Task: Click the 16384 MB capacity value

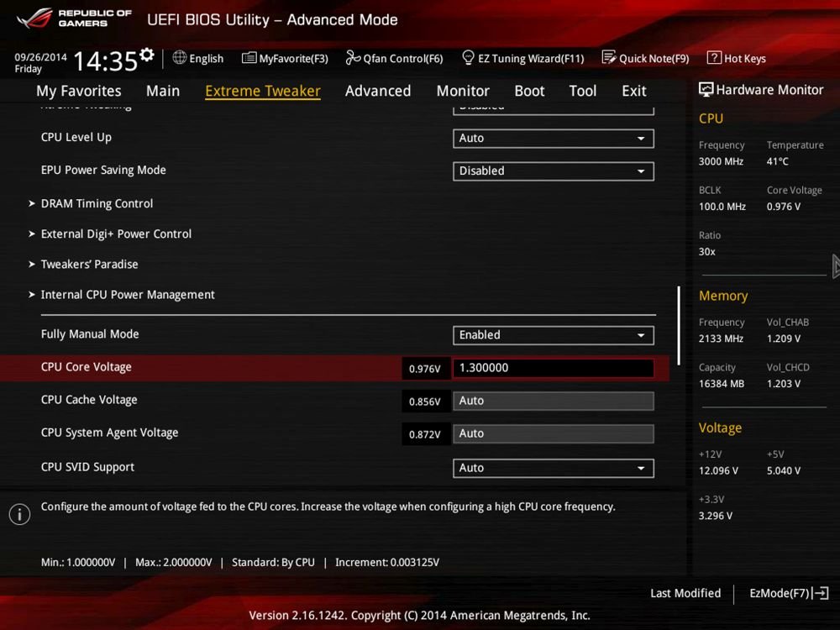Action: 721,384
